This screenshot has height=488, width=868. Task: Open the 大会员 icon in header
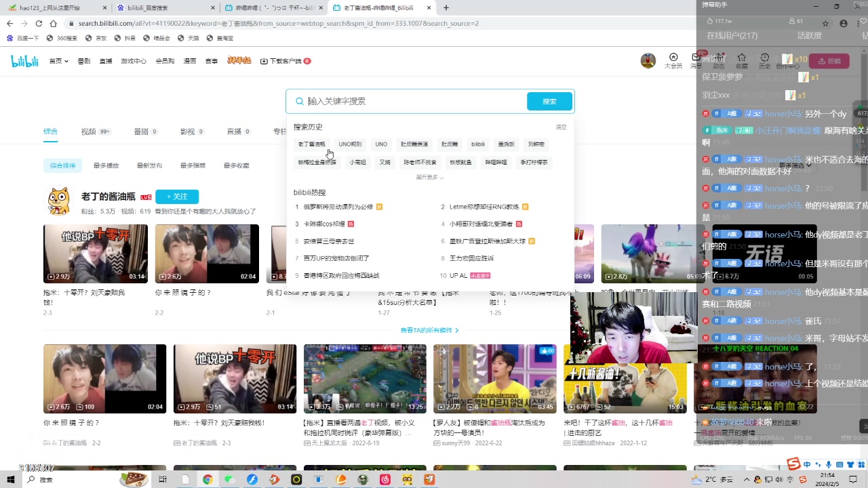673,60
